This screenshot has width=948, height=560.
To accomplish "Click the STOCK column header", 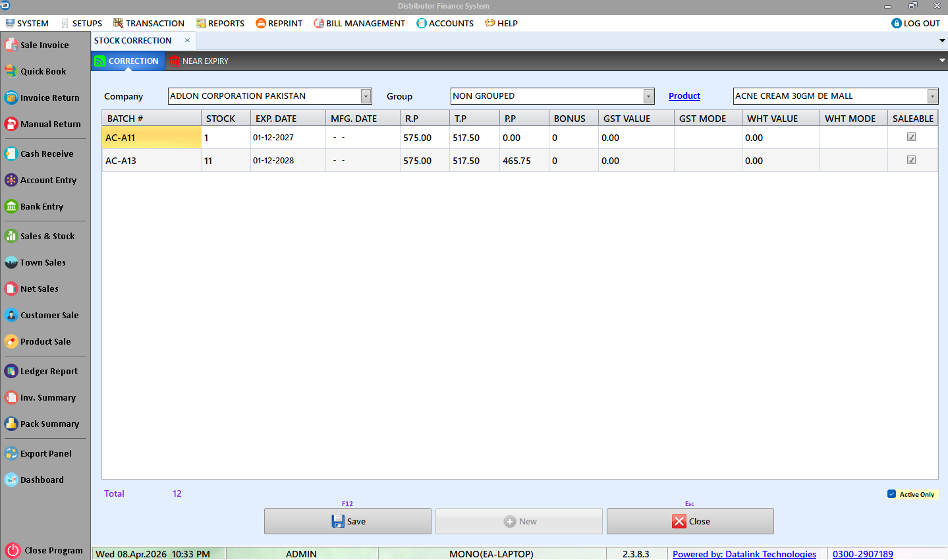I will click(x=226, y=119).
